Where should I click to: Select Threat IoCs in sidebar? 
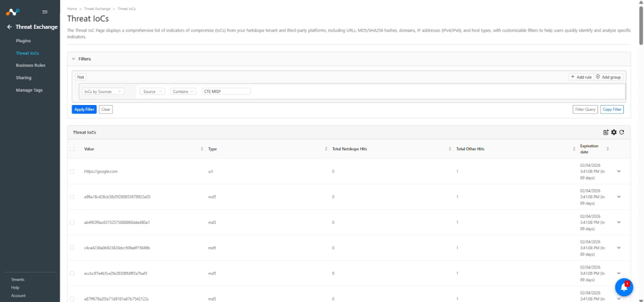click(27, 53)
